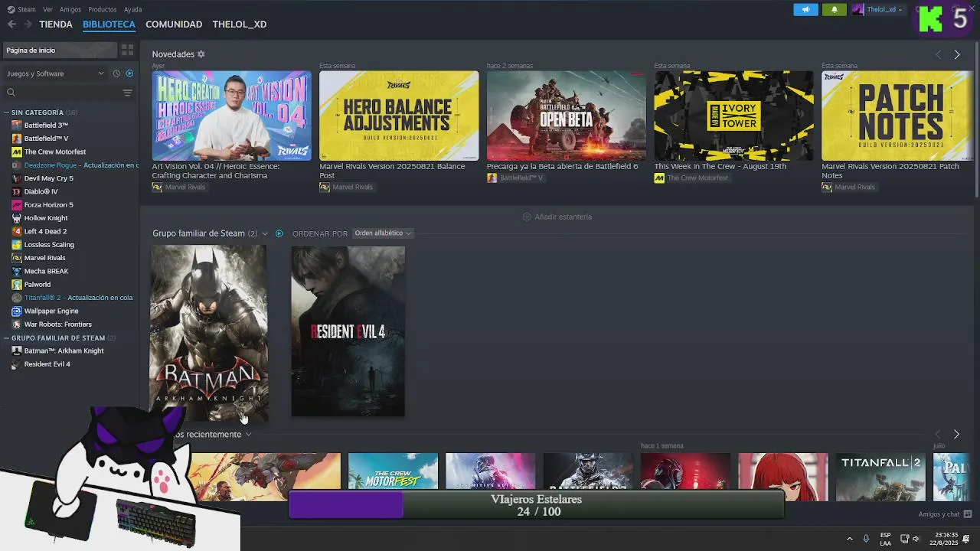Viewport: 980px width, 551px height.
Task: Expand Grupo familiar de Steam shelf dropdown
Action: click(x=265, y=233)
